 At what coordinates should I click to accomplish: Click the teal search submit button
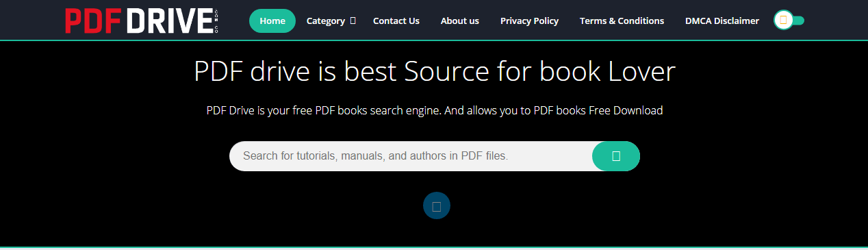pos(616,156)
